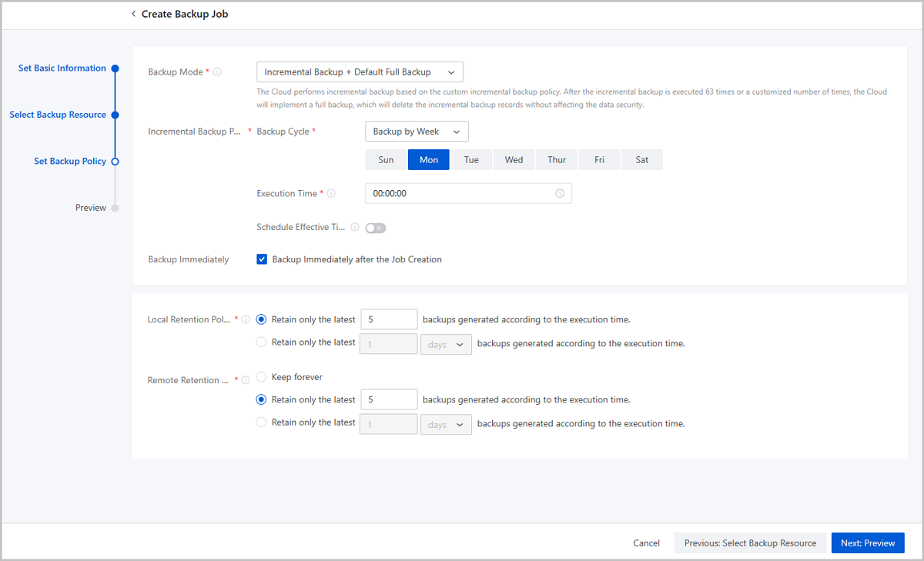
Task: Select Wed as the backup day
Action: (514, 160)
